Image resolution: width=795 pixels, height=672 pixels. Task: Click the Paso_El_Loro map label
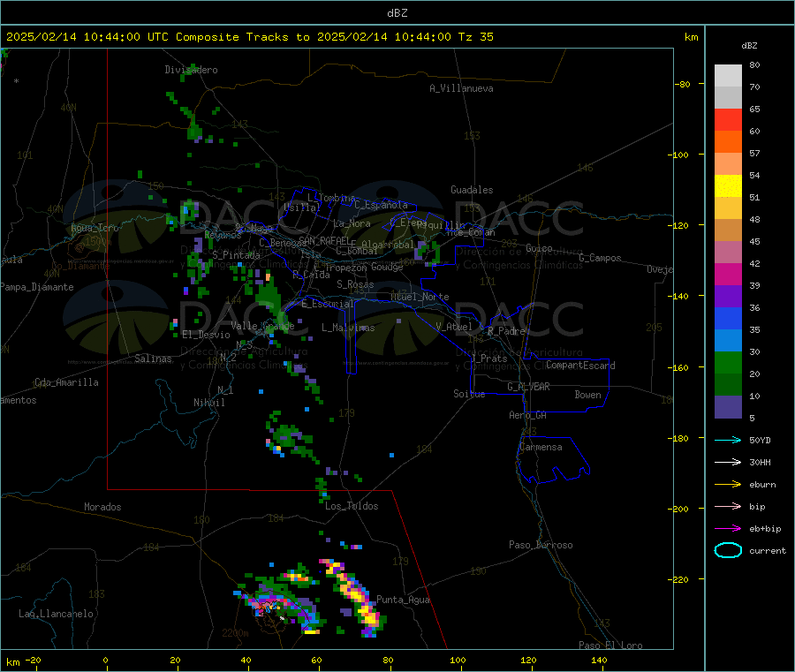[610, 646]
